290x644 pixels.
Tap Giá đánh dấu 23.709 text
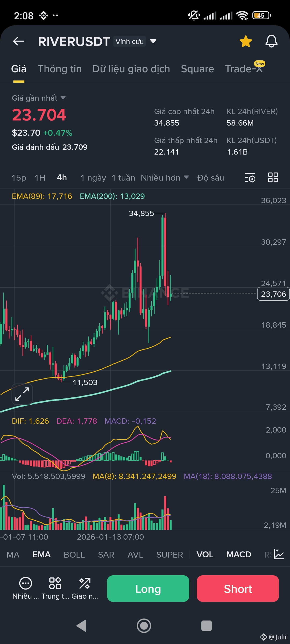pos(50,147)
